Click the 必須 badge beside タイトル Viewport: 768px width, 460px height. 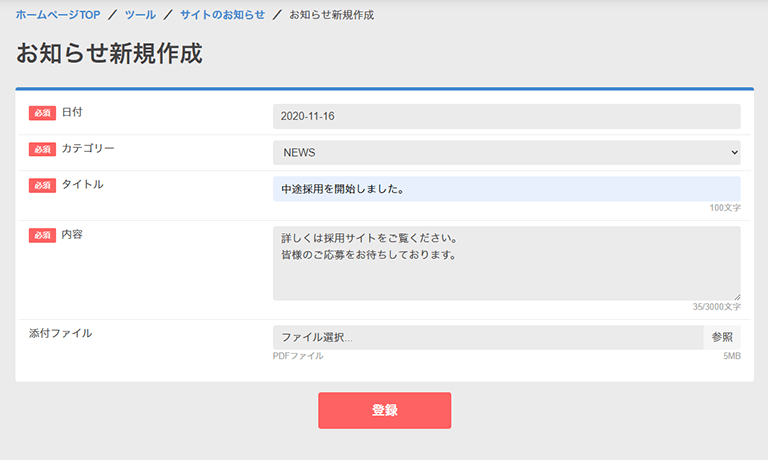point(42,185)
